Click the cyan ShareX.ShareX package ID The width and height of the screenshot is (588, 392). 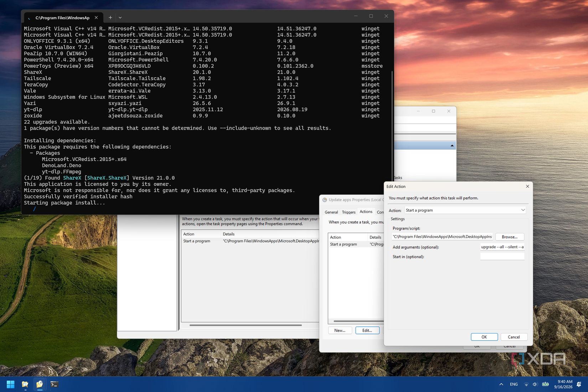[x=107, y=178]
